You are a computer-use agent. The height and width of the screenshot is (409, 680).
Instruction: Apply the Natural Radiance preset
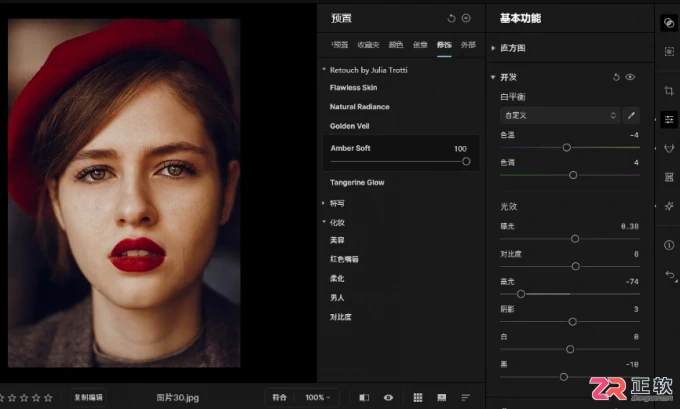(x=360, y=107)
